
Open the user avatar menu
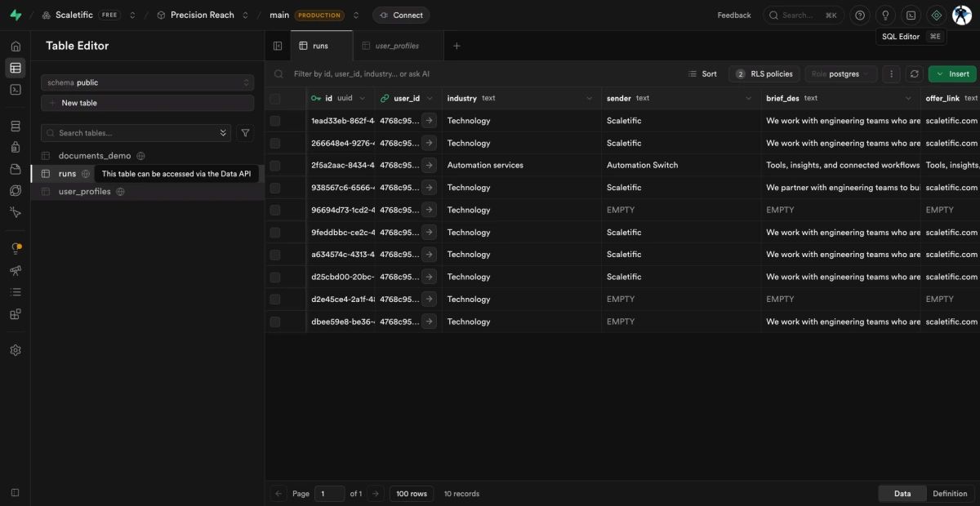tap(962, 15)
